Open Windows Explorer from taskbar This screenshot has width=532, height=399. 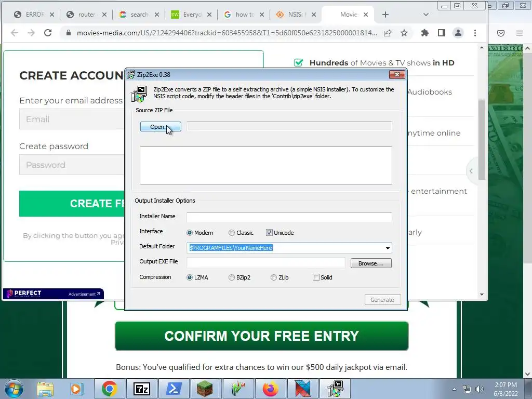pos(45,389)
